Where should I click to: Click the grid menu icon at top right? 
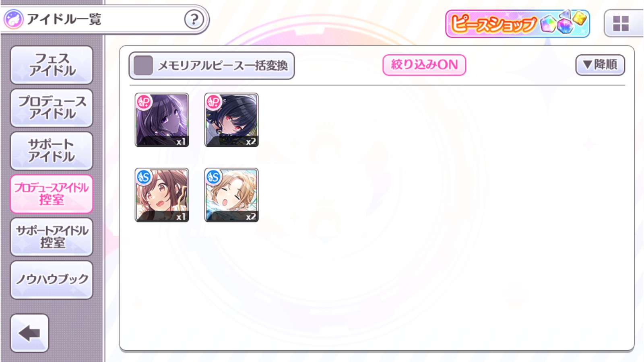[621, 24]
